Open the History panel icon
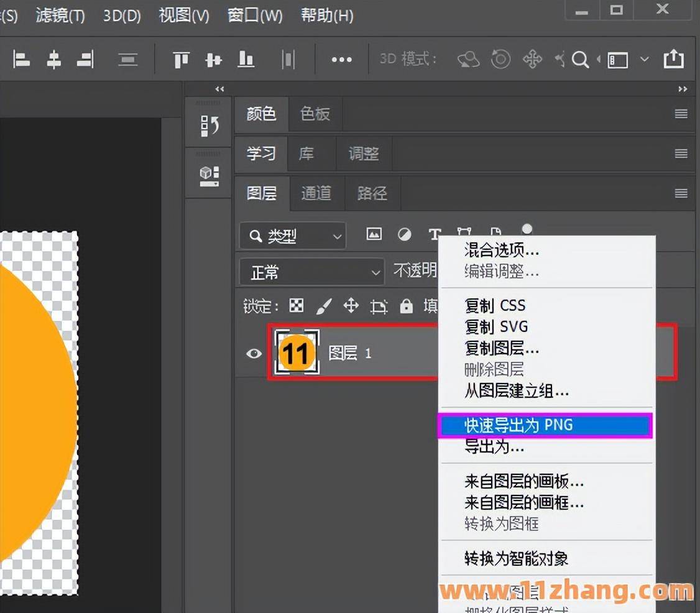 click(210, 126)
